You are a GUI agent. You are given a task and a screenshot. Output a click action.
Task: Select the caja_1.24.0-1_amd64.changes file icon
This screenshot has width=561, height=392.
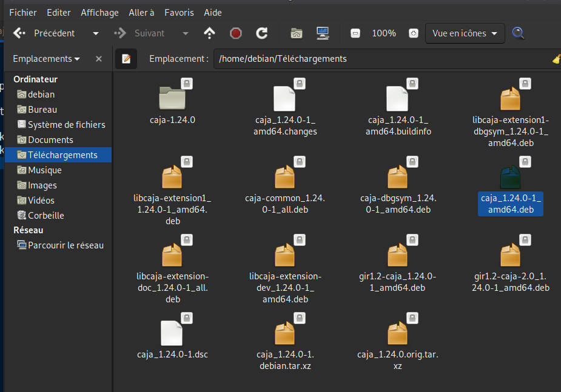click(285, 98)
